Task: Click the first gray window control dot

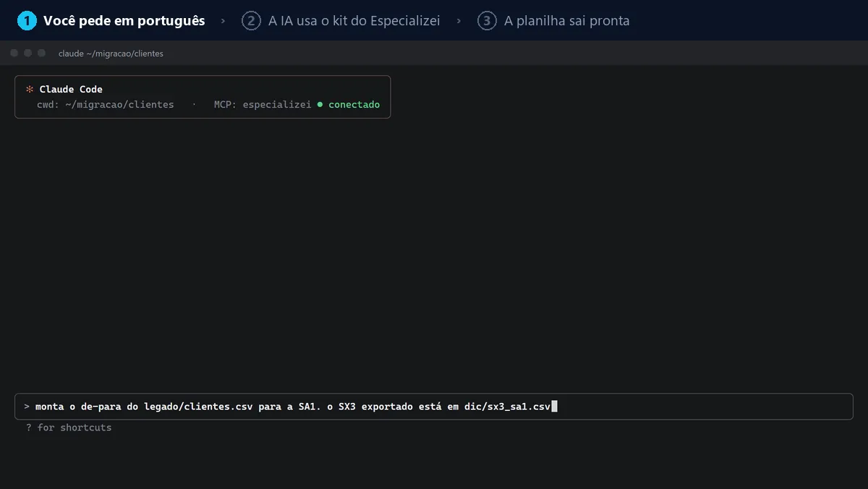Action: [x=14, y=53]
